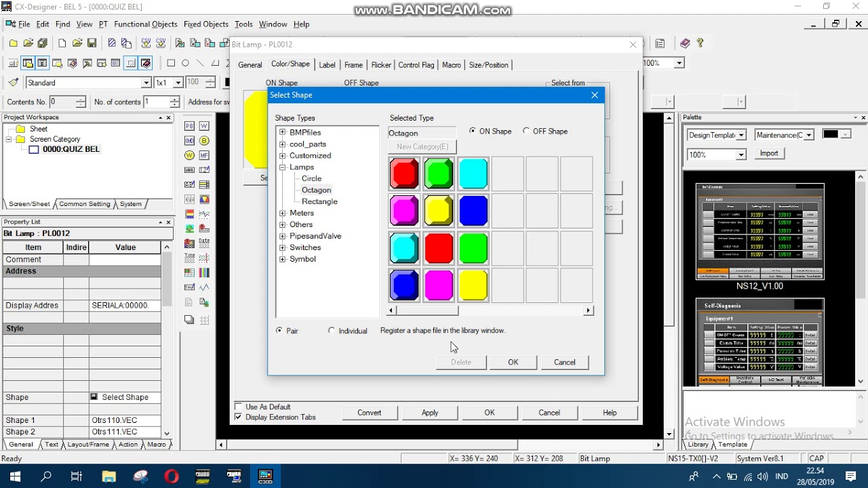
Task: Switch to the Flicker tab
Action: [381, 65]
